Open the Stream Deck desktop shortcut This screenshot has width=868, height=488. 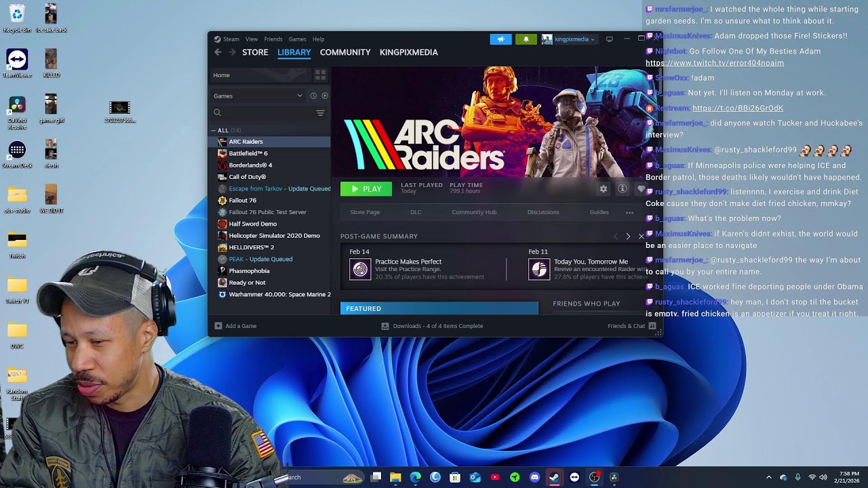[17, 155]
